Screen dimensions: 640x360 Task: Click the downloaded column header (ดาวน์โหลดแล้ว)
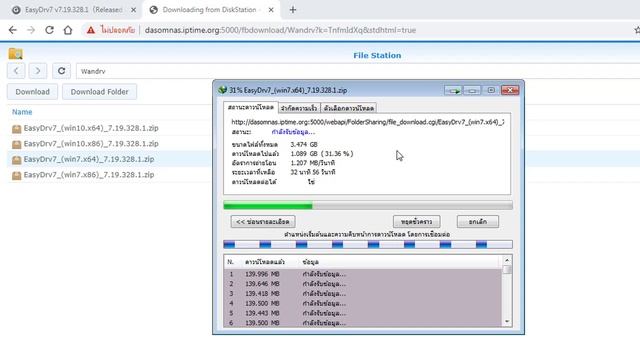(x=264, y=262)
